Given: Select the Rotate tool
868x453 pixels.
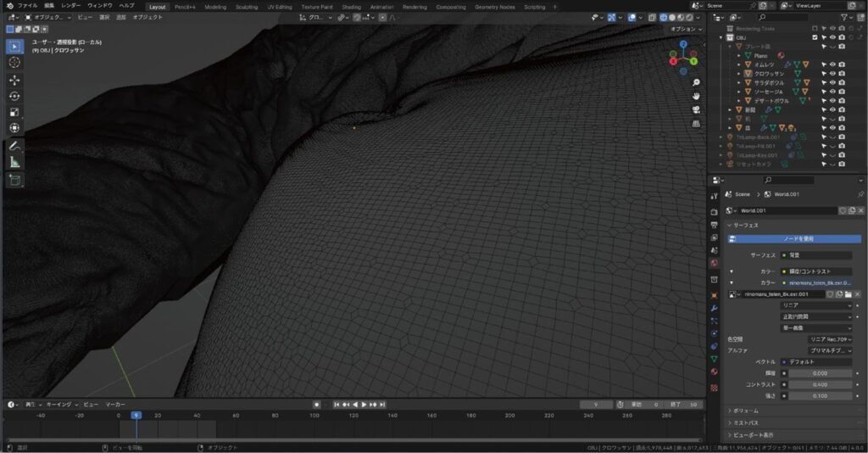Looking at the screenshot, I should [14, 97].
